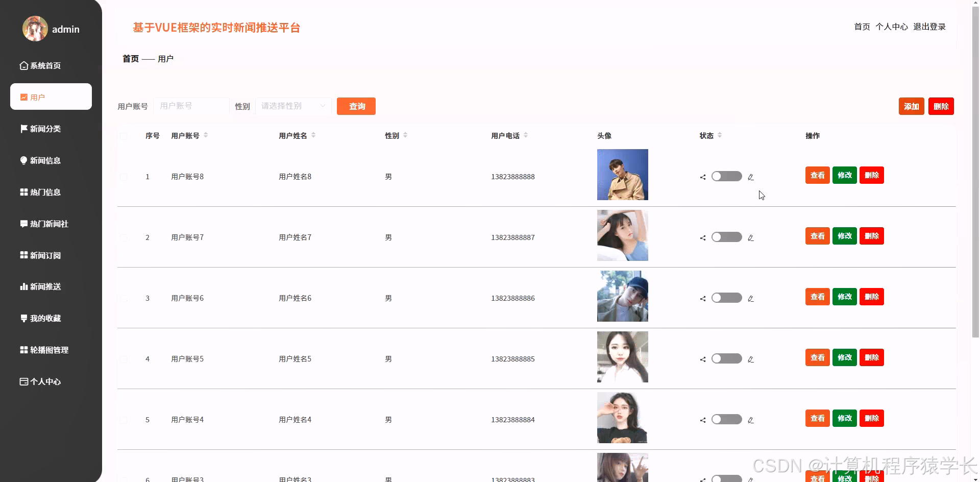Screen dimensions: 980x482
Task: Click the 系统首页 home icon in sidebar
Action: pos(23,65)
